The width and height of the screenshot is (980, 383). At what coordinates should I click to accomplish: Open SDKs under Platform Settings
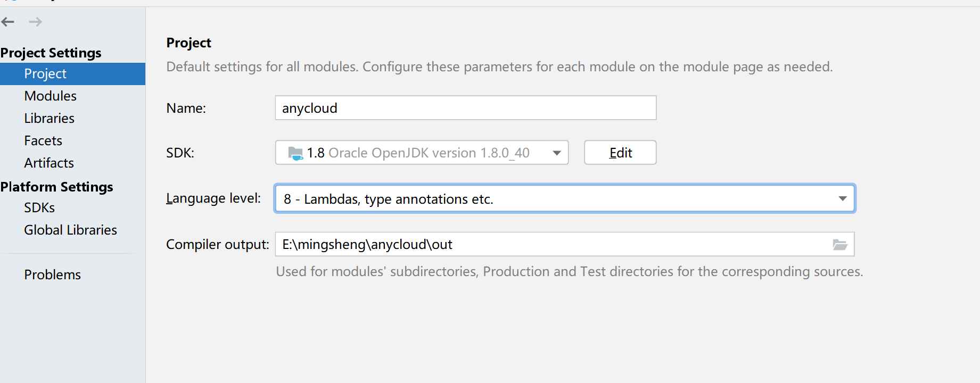(39, 208)
